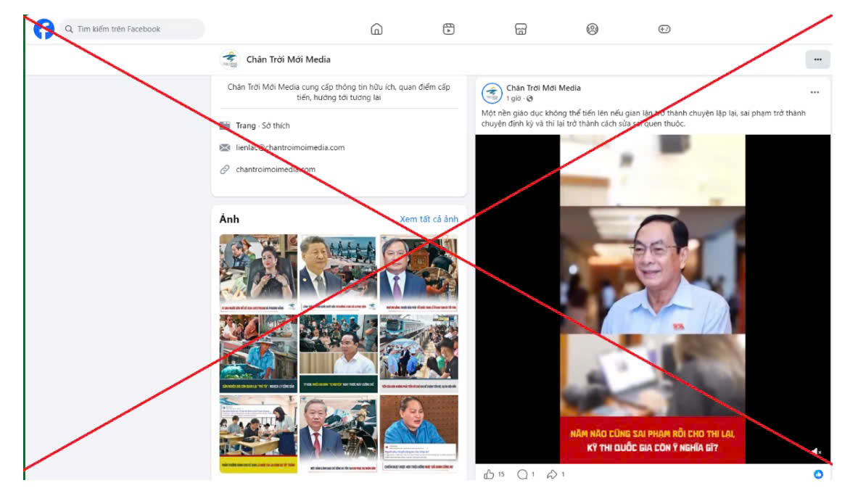Open comments with the speech bubble icon
The image size is (858, 504).
pos(523,474)
